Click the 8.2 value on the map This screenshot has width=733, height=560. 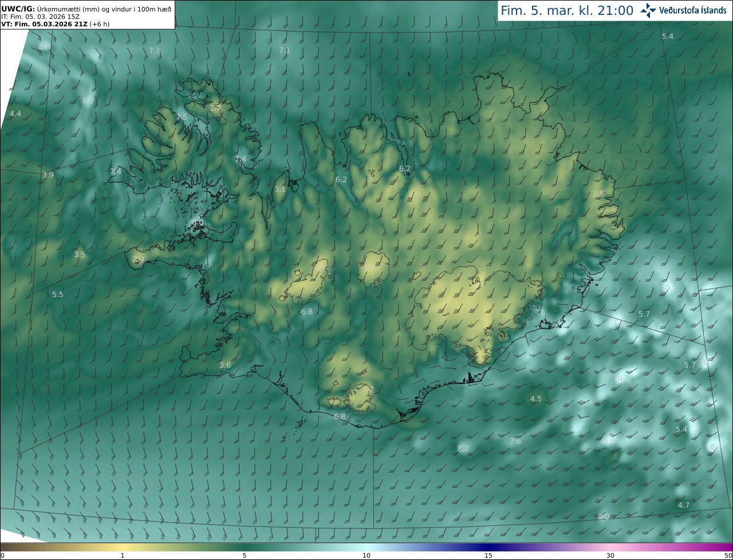[x=463, y=448]
